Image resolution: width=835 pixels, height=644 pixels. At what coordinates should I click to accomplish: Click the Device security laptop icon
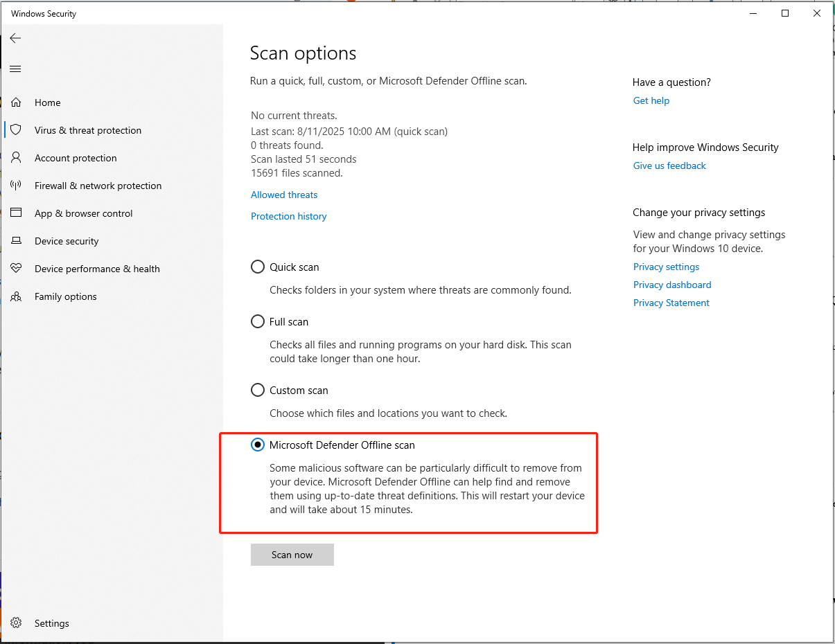click(16, 240)
